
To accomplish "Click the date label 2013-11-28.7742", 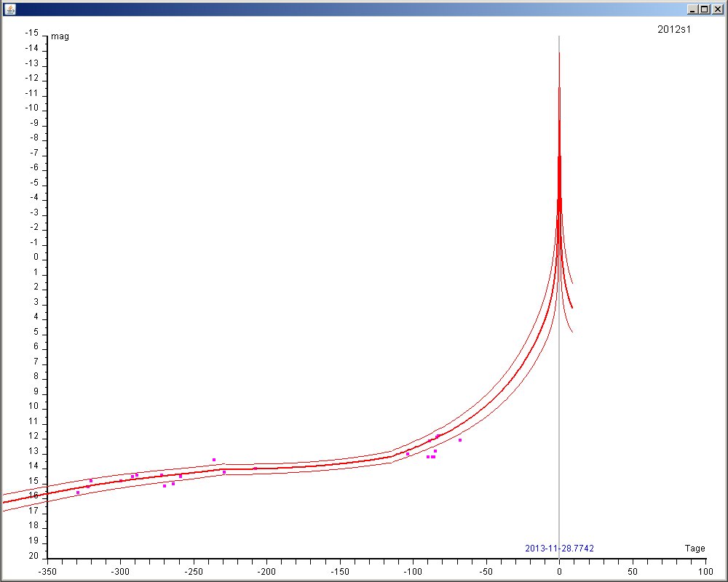I will tap(559, 548).
